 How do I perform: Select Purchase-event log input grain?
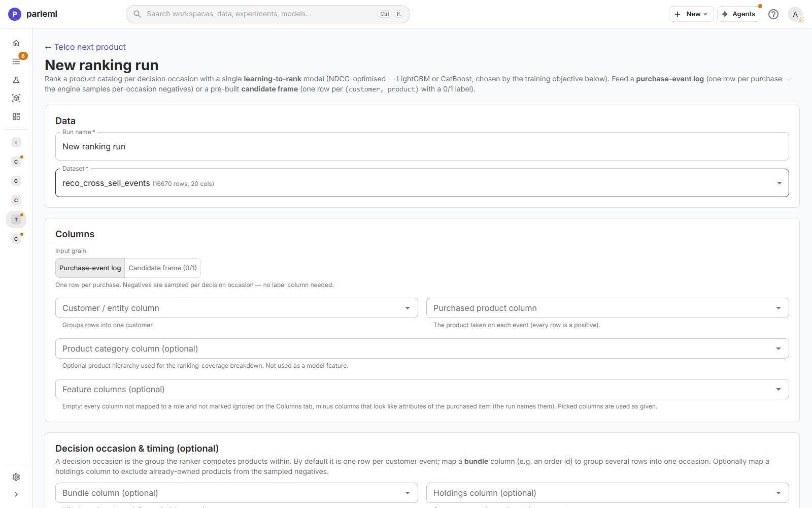[x=90, y=268]
